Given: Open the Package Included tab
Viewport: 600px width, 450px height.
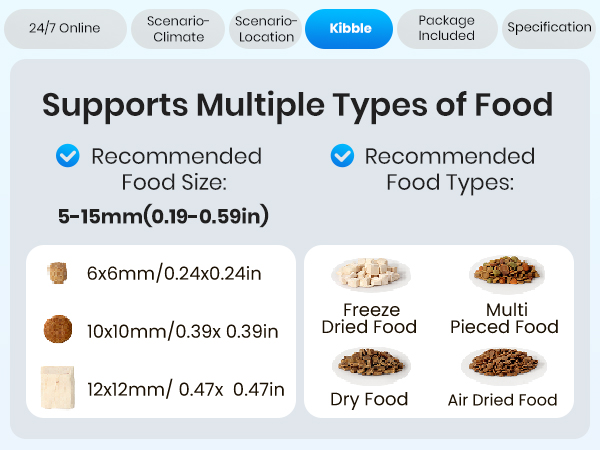Looking at the screenshot, I should (446, 28).
